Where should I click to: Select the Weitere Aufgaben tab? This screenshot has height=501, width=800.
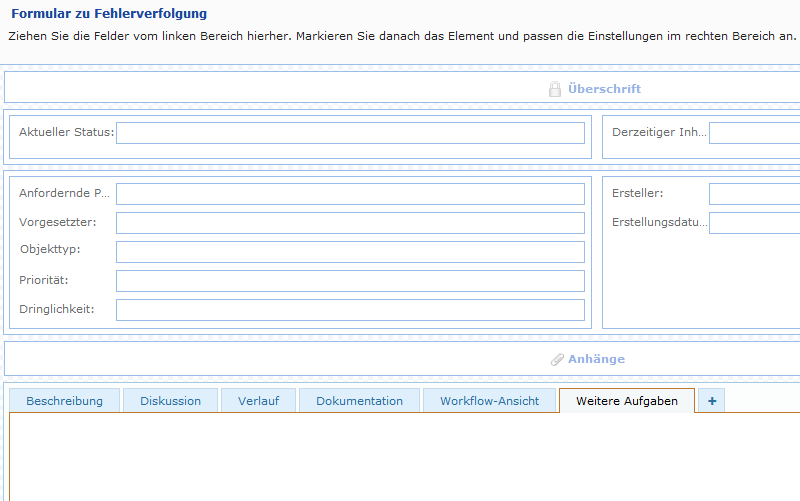(x=627, y=401)
